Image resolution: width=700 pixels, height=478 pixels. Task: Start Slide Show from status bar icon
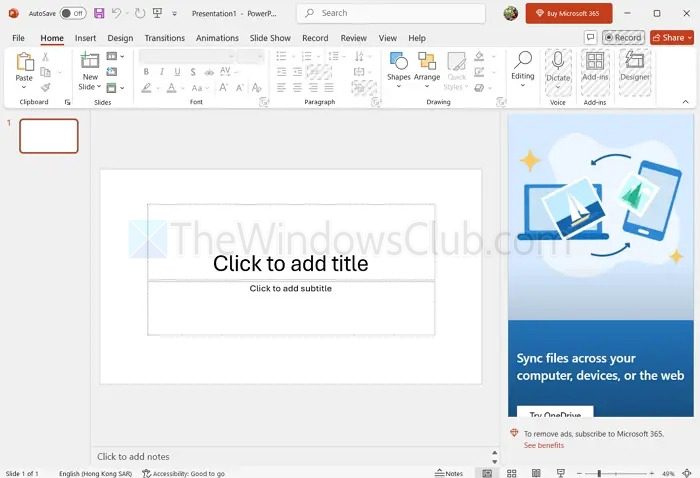[x=561, y=473]
